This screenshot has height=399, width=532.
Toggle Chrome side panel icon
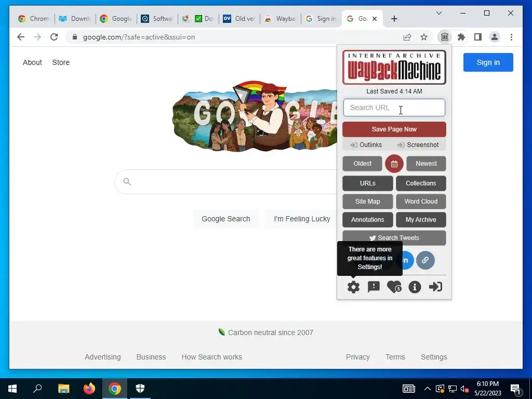click(478, 37)
